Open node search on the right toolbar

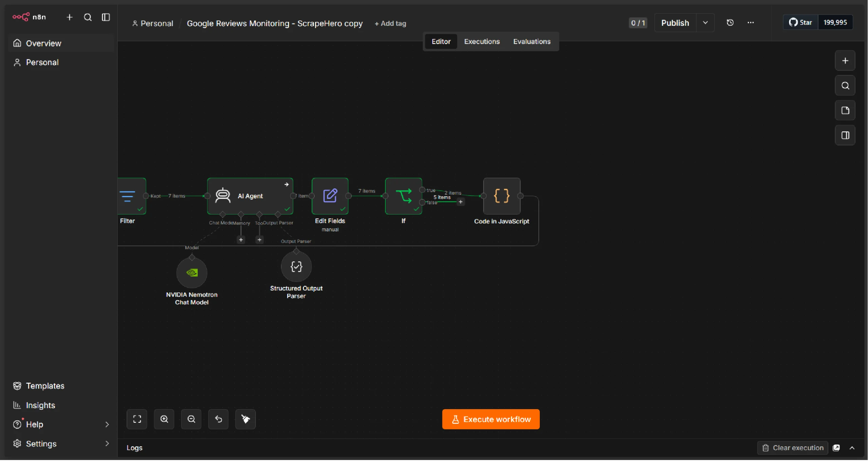[x=845, y=86]
